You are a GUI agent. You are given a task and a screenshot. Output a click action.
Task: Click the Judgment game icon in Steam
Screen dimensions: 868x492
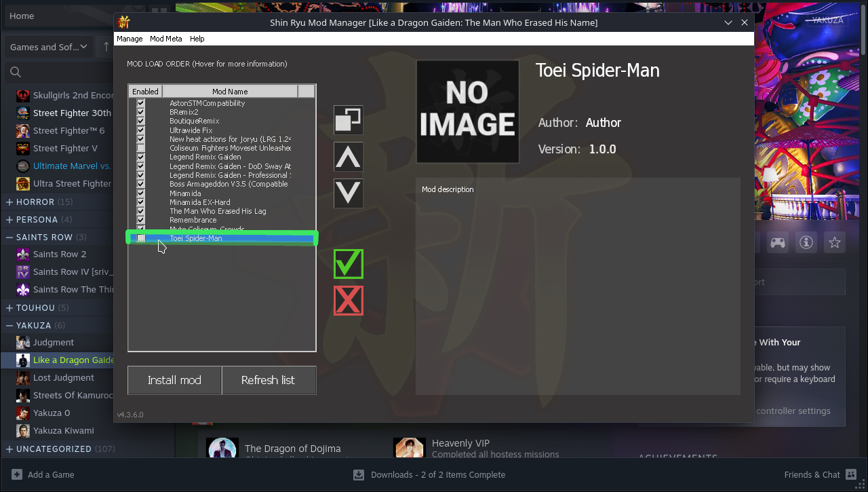coord(23,342)
